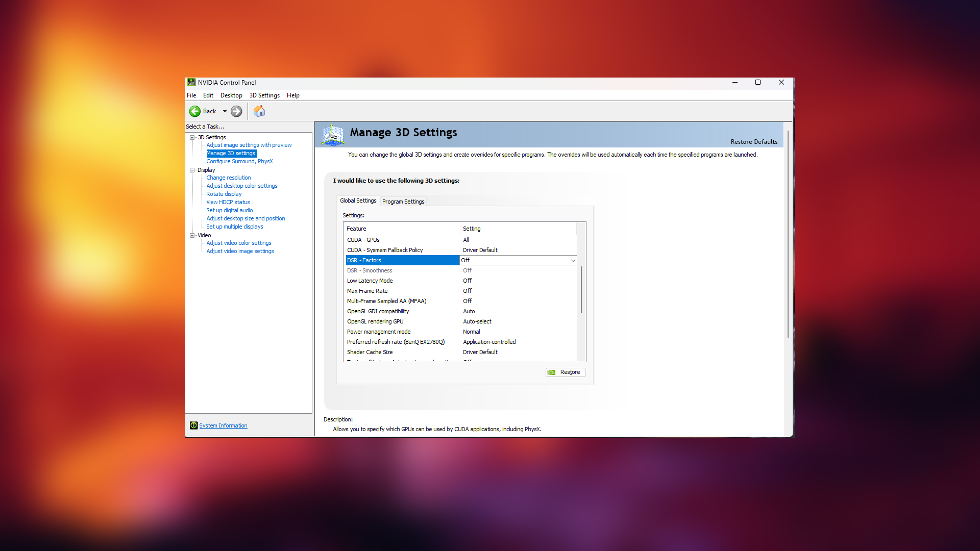Open the System Information link
Image resolution: width=980 pixels, height=551 pixels.
pyautogui.click(x=223, y=425)
